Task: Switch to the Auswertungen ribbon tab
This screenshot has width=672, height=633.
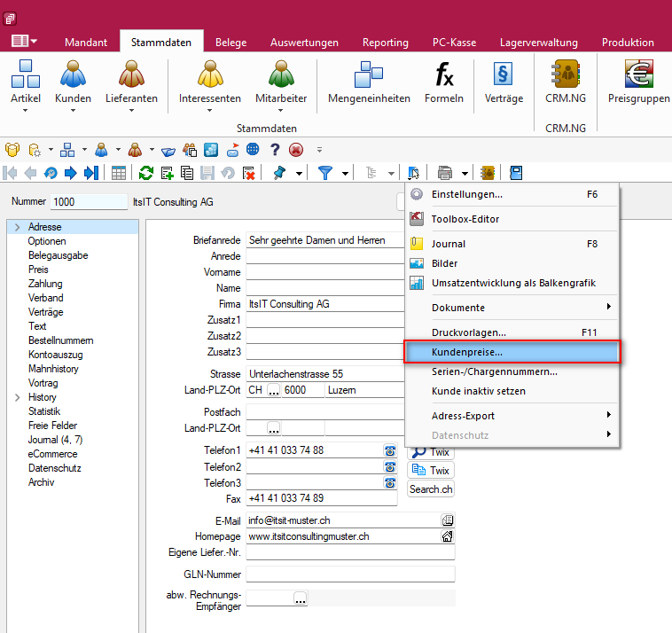Action: tap(304, 43)
